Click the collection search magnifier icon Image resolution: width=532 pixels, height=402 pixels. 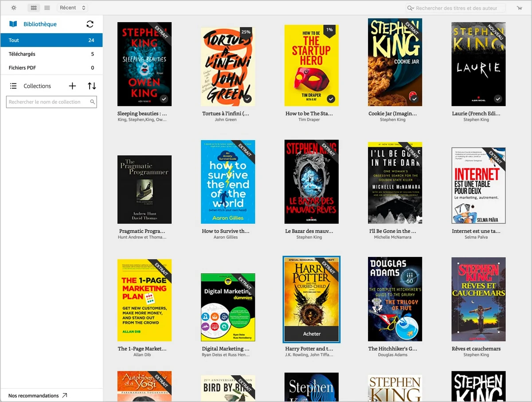coord(92,102)
